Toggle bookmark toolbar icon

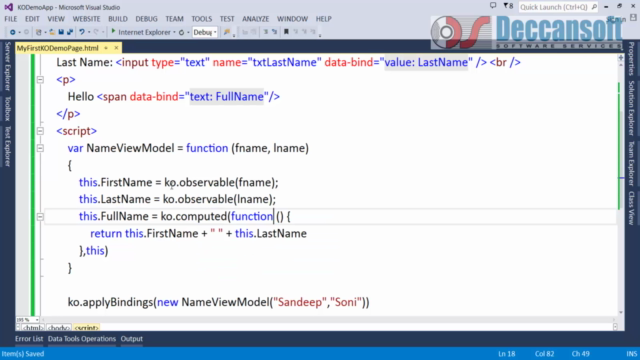coord(286,32)
